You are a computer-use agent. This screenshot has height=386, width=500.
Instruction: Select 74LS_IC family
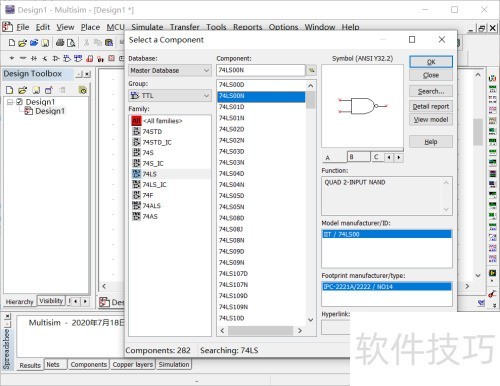(170, 184)
